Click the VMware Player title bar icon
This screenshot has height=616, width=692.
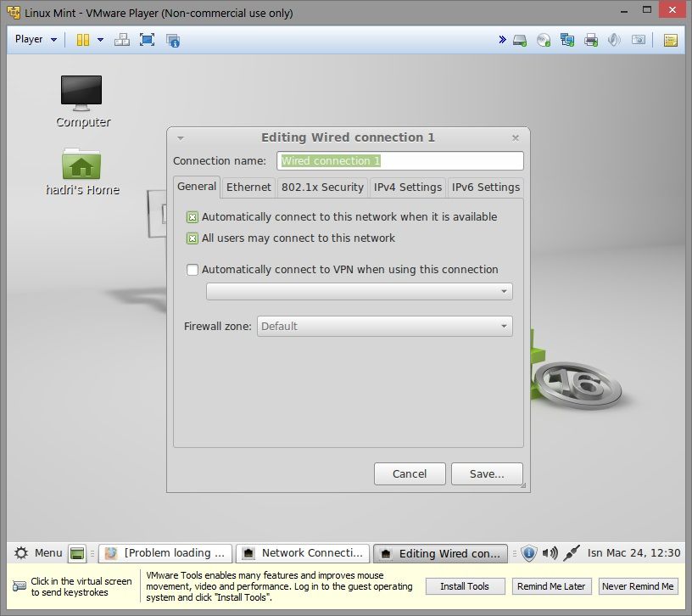coord(14,13)
